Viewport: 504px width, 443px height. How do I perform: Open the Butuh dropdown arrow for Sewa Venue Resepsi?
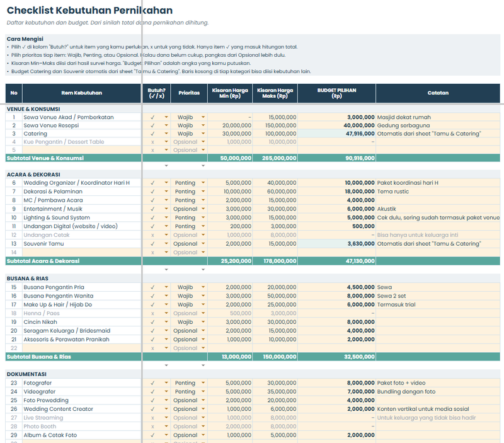coord(166,125)
